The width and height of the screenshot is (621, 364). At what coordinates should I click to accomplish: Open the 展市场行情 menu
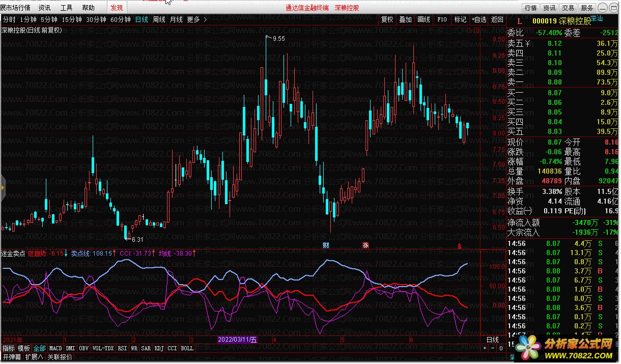click(x=15, y=8)
